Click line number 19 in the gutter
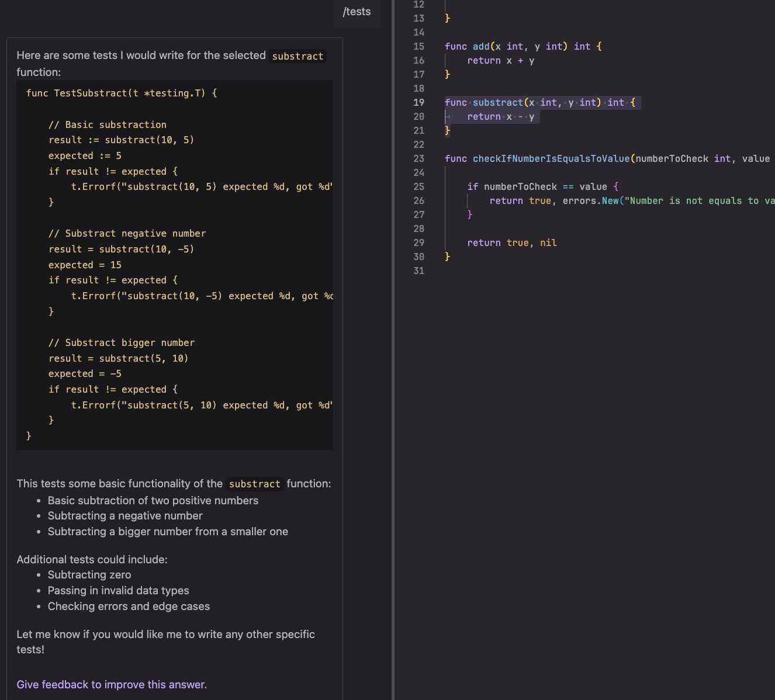The width and height of the screenshot is (775, 700). coord(418,103)
